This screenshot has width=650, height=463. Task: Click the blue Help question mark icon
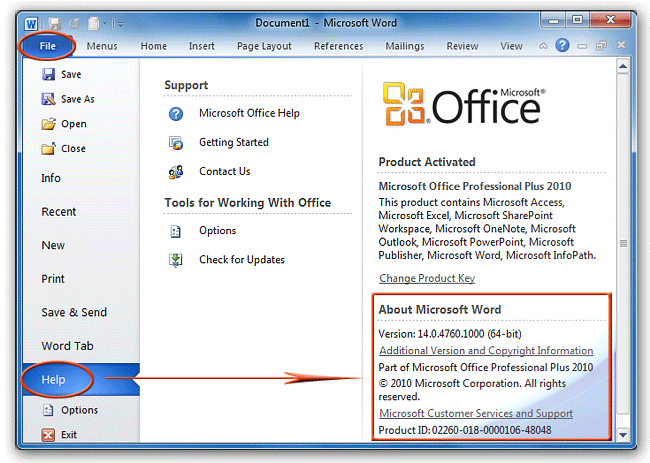tap(563, 45)
